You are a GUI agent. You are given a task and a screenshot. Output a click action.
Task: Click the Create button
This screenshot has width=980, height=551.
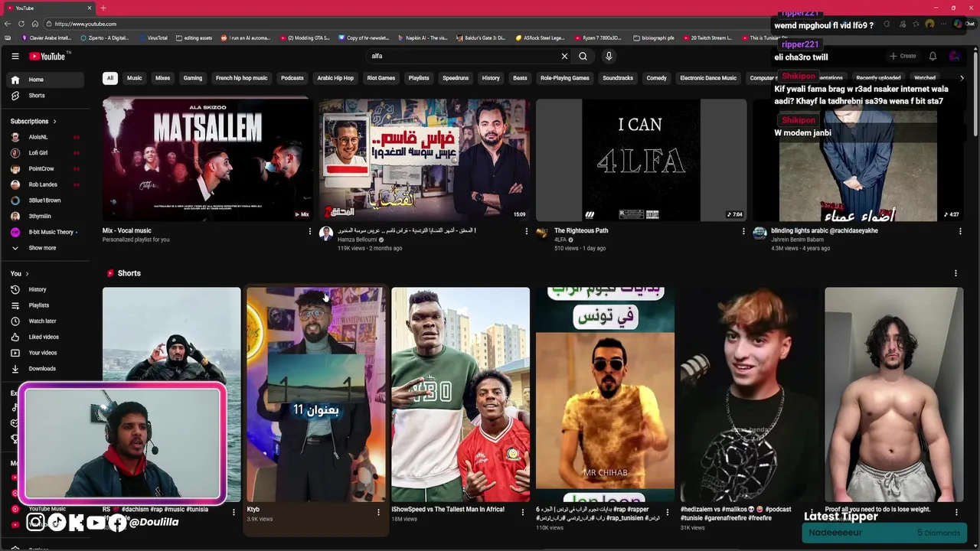[x=903, y=56]
